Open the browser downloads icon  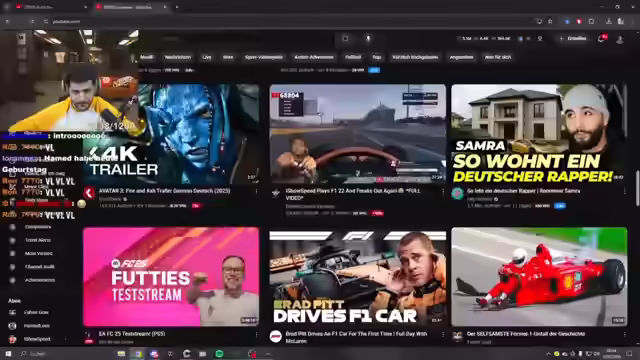pyautogui.click(x=609, y=21)
